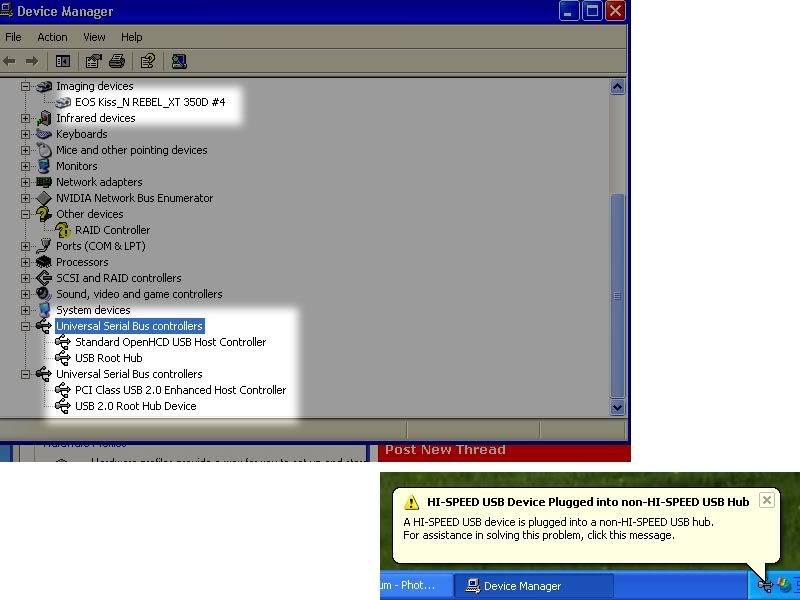
Task: Expand the Network adapters branch
Action: pos(25,182)
